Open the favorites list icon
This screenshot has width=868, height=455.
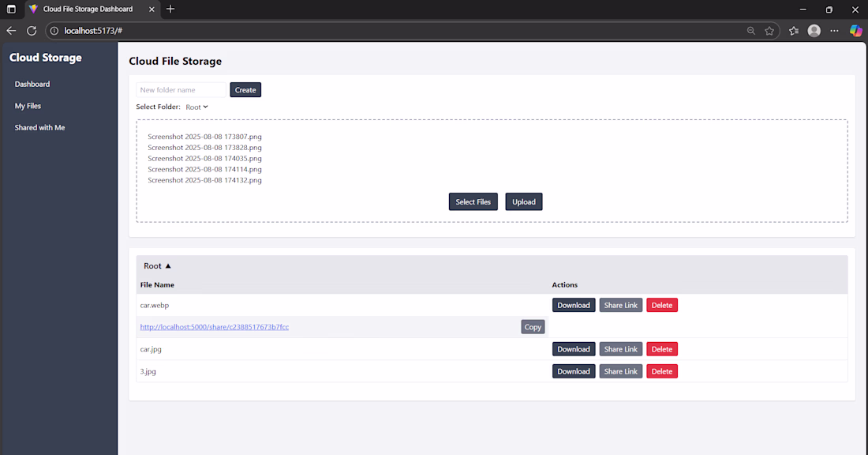point(794,31)
